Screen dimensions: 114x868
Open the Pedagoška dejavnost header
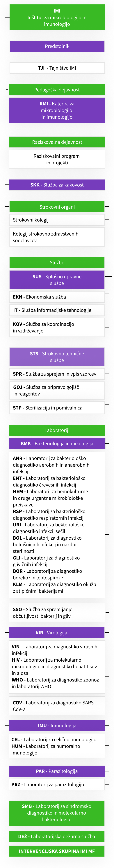(57, 90)
